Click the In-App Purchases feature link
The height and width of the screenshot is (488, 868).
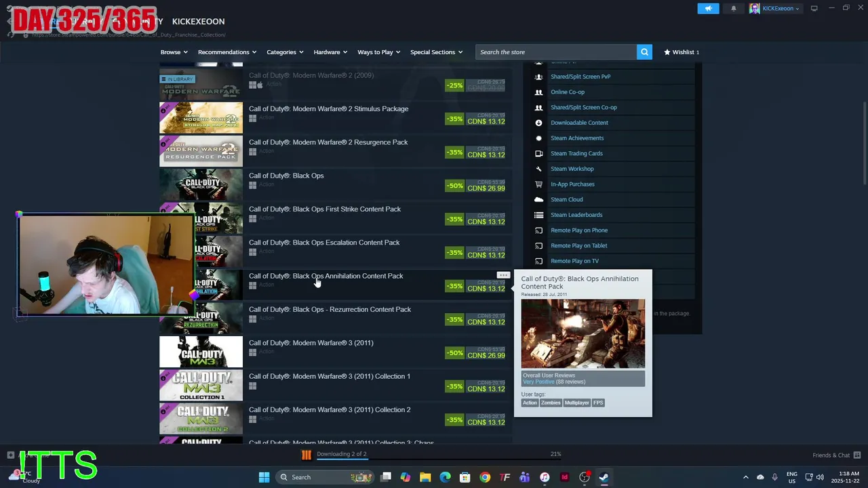(572, 184)
